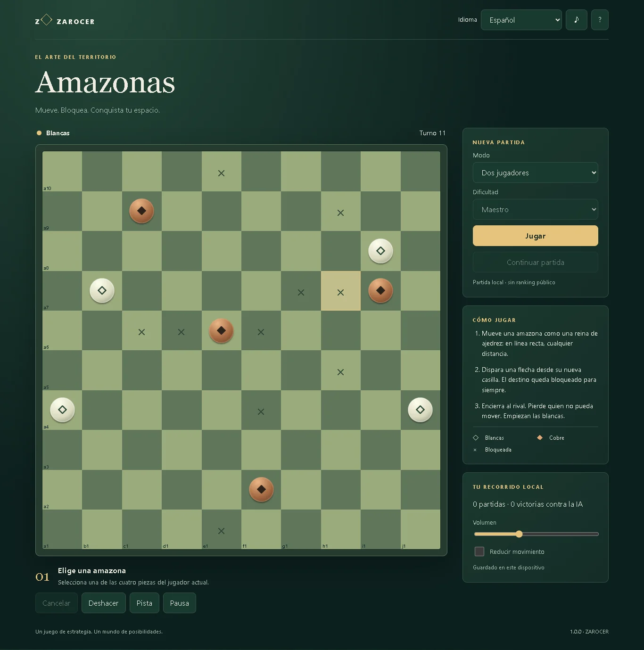Click the Bloqueada legend entry
644x650 pixels.
coord(492,450)
